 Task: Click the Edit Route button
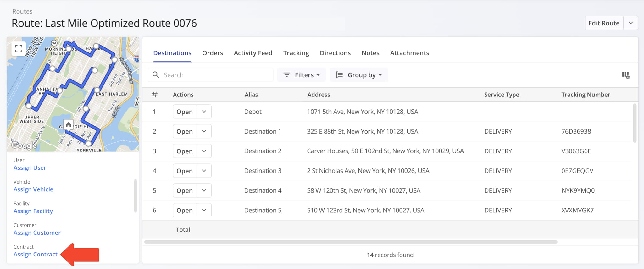click(x=604, y=23)
